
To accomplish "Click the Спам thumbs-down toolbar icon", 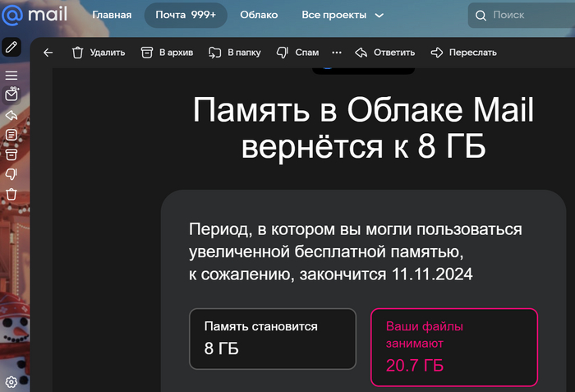I will point(283,53).
